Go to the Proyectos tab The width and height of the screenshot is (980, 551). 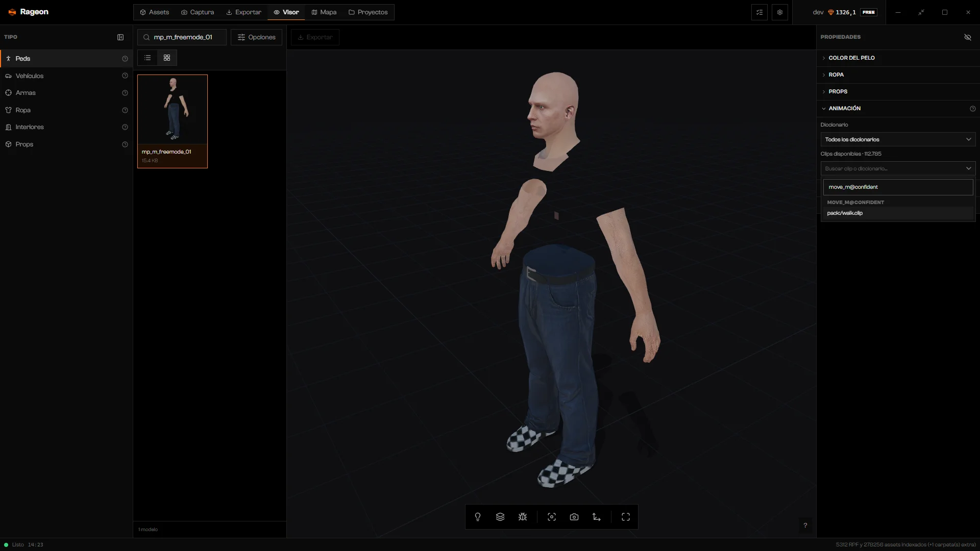pyautogui.click(x=368, y=12)
